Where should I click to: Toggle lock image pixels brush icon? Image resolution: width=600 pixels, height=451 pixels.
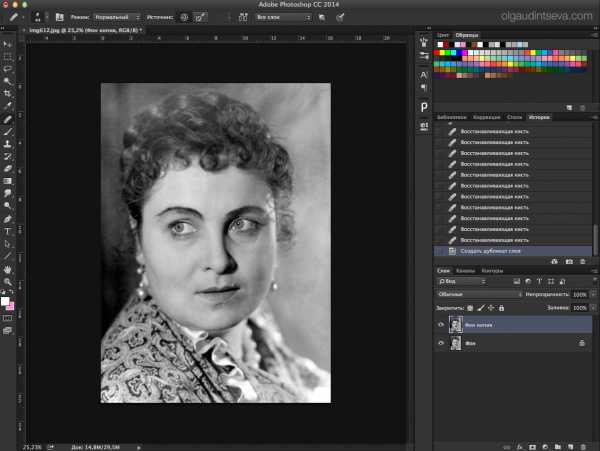[x=481, y=308]
